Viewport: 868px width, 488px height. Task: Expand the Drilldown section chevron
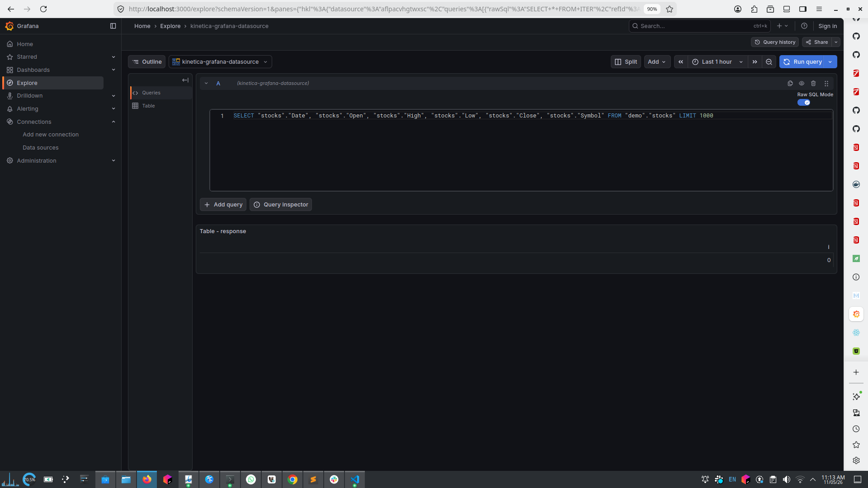click(x=113, y=96)
